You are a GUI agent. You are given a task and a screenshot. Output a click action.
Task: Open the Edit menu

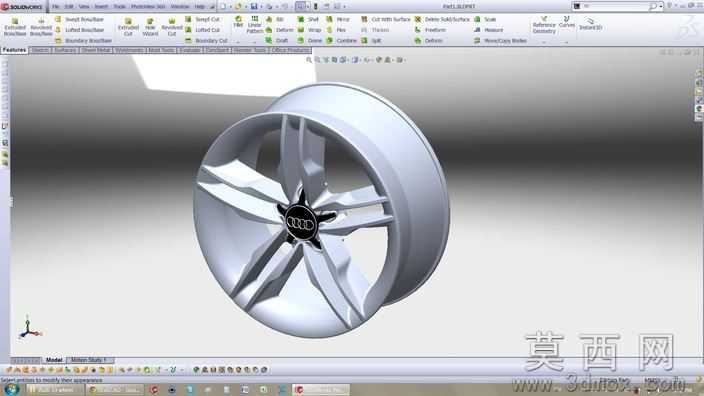tap(69, 6)
